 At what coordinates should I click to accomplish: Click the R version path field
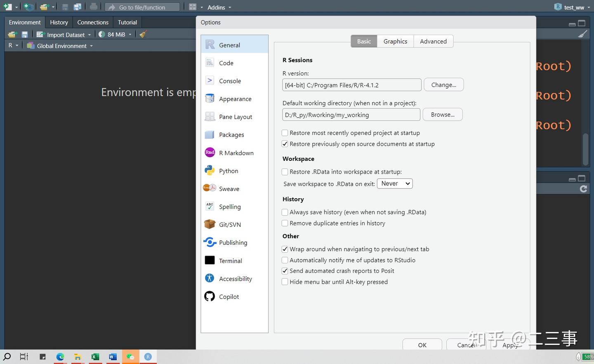(352, 85)
